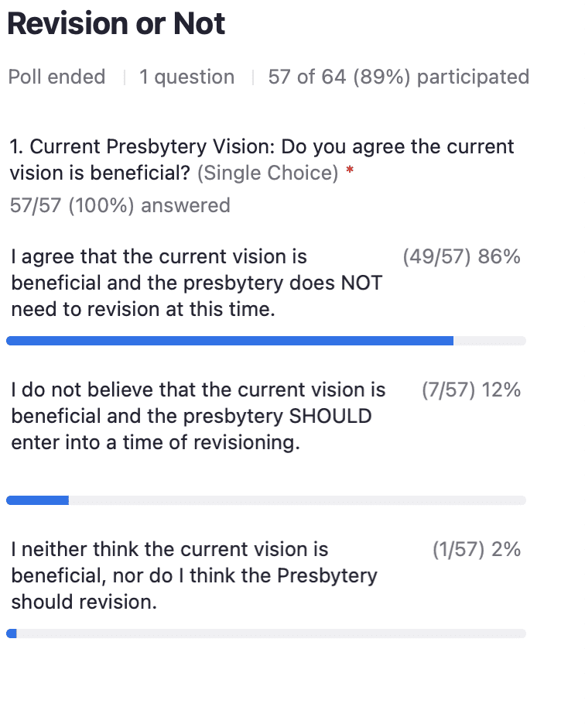Click the red required asterisk
585x728 pixels.
pos(351,172)
